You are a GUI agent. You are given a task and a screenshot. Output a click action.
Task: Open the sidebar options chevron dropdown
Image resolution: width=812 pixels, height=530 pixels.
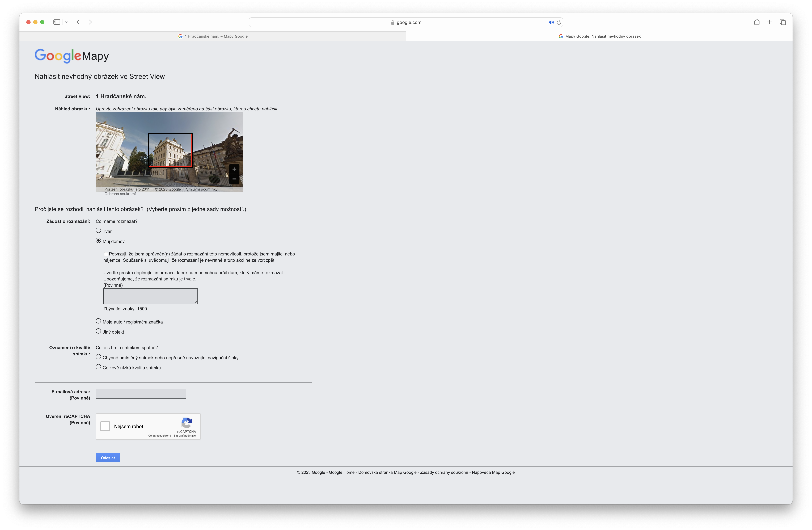click(66, 22)
